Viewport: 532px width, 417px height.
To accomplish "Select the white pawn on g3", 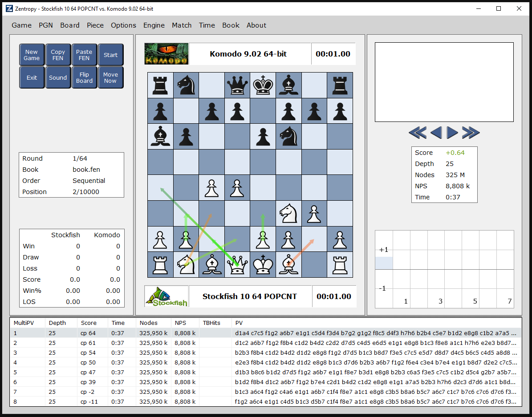I will [314, 214].
